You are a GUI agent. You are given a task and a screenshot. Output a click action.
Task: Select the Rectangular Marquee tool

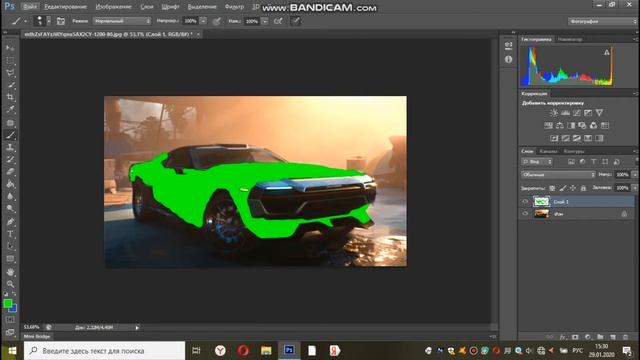pos(10,60)
